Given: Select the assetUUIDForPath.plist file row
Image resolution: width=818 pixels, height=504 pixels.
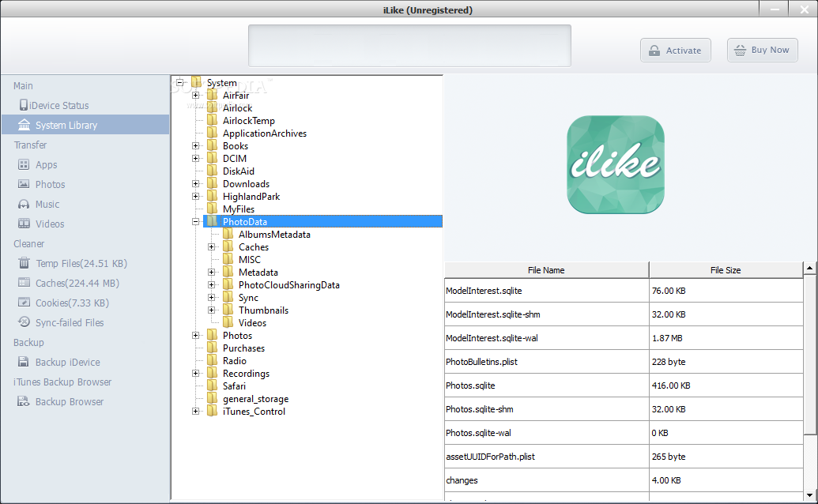Looking at the screenshot, I should tap(624, 457).
